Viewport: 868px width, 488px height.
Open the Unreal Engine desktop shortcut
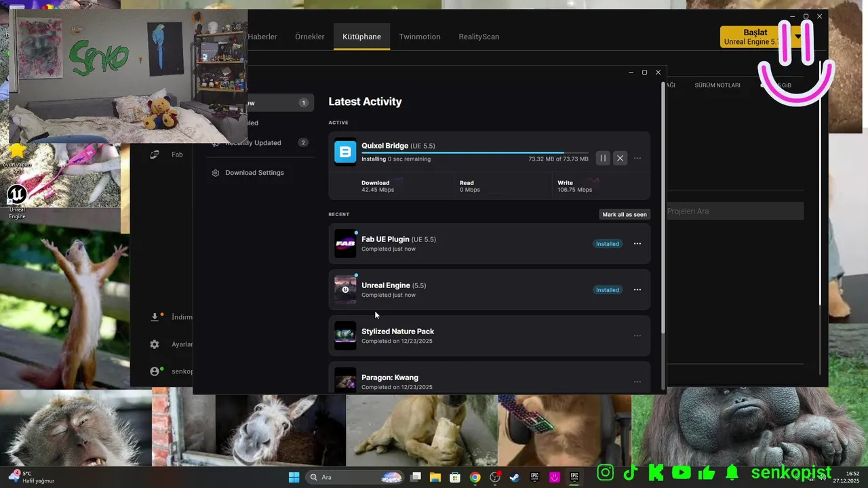pyautogui.click(x=17, y=202)
